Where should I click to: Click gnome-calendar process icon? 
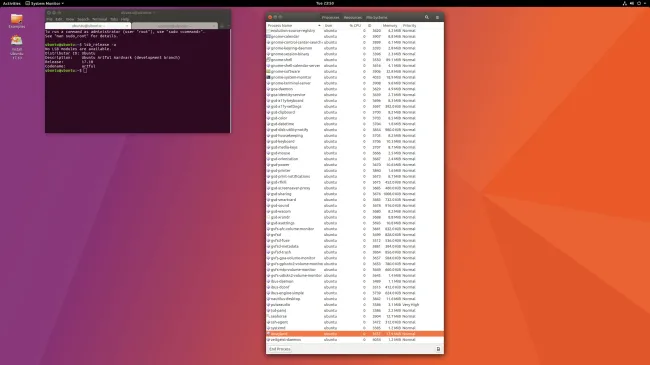click(268, 36)
